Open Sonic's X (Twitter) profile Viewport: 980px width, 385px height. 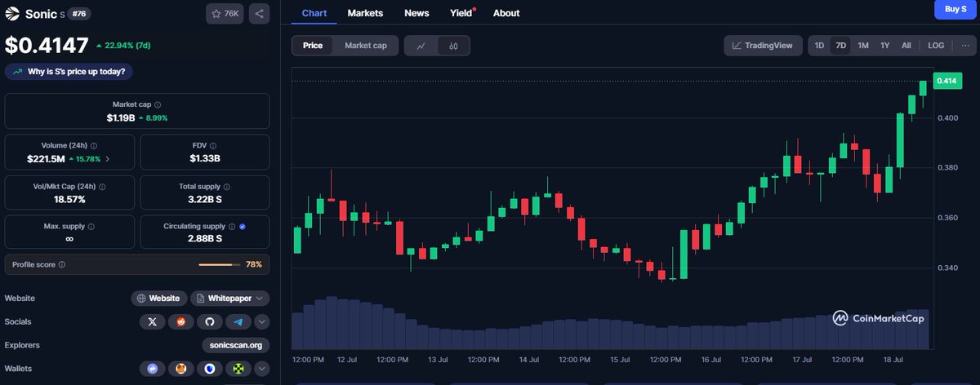(152, 321)
